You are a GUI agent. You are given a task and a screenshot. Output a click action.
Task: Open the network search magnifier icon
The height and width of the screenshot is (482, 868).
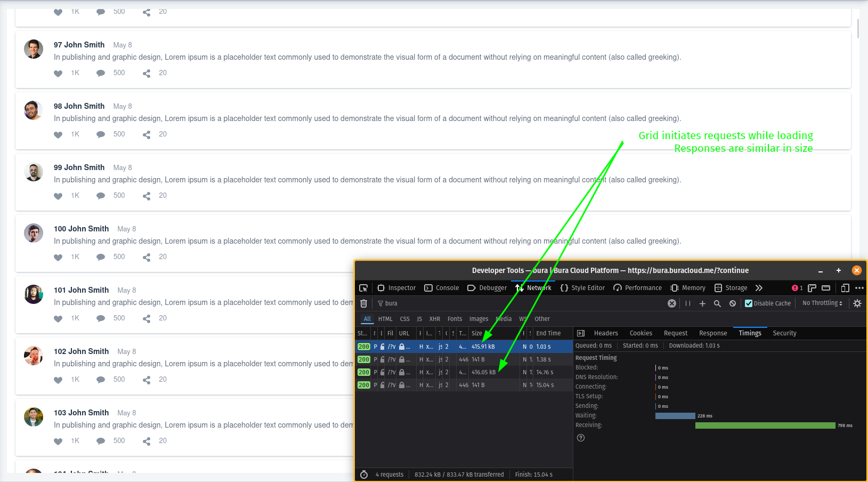717,303
